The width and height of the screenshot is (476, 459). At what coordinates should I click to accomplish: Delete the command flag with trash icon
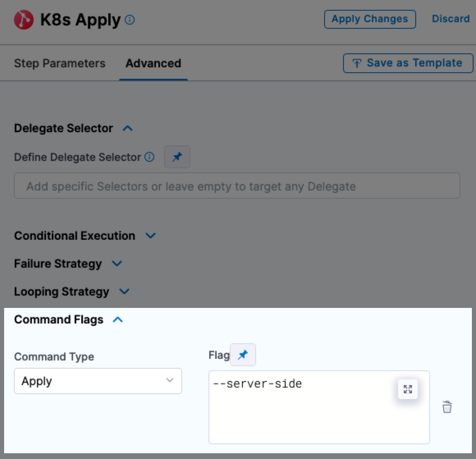pos(447,407)
